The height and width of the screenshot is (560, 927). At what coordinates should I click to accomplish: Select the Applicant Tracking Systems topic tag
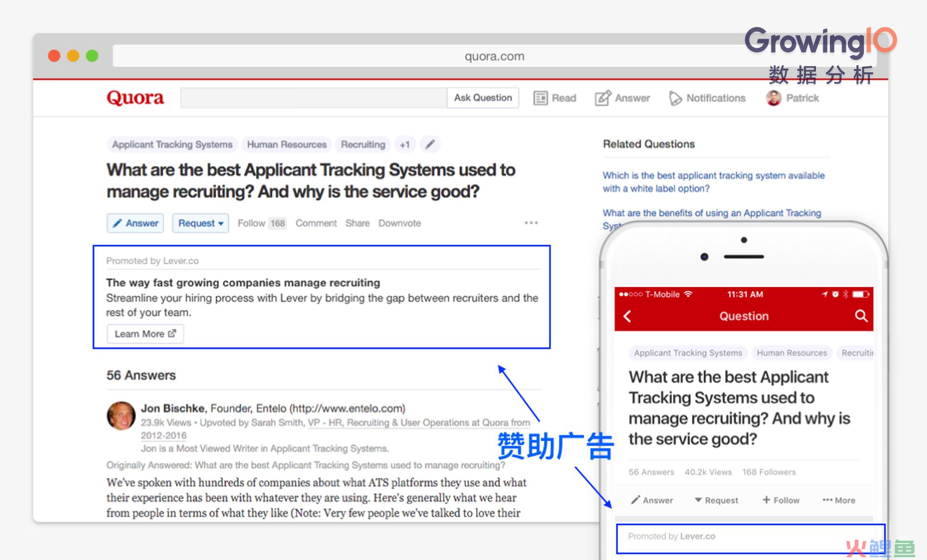point(172,144)
